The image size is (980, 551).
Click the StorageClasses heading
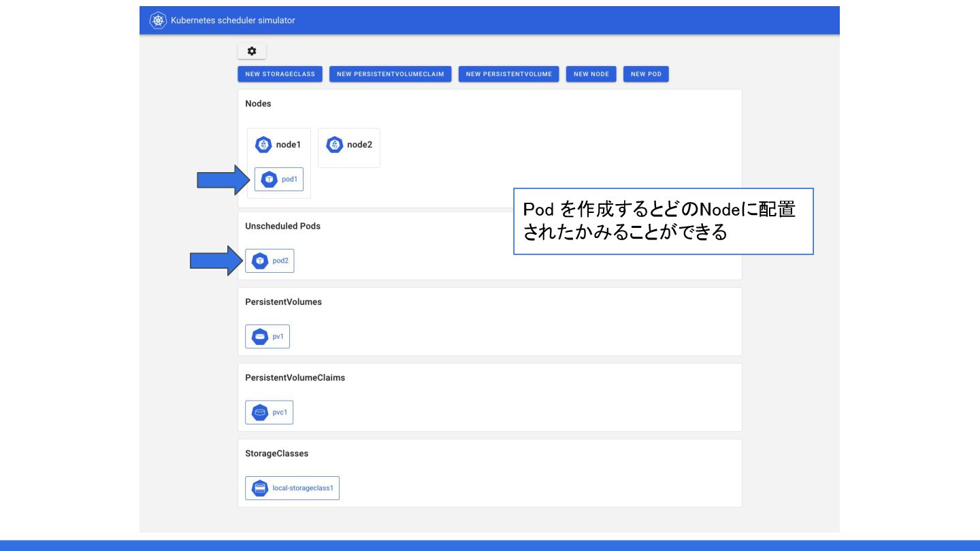276,454
